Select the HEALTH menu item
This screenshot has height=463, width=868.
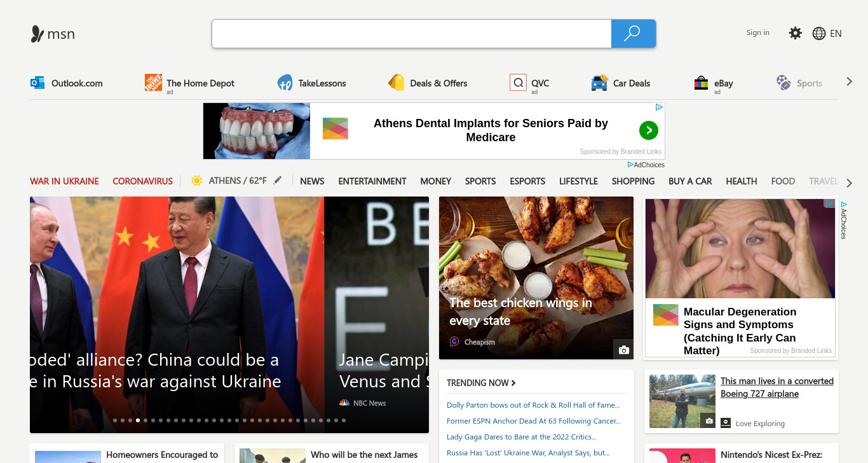point(742,181)
